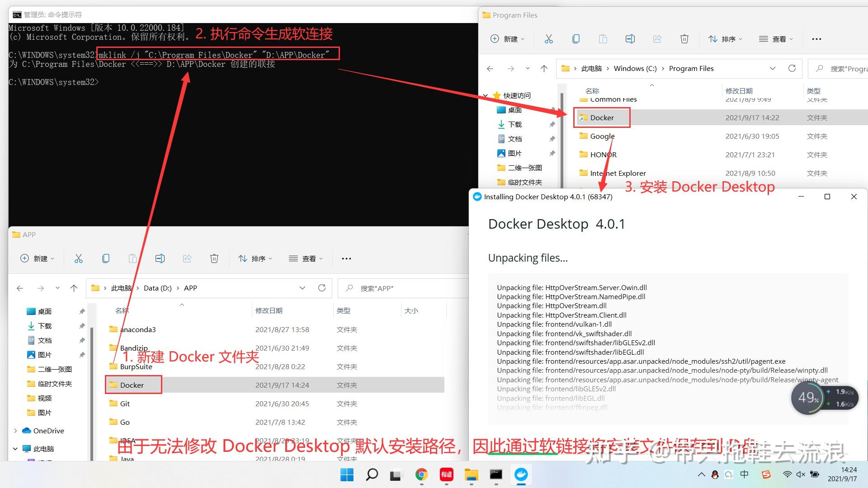This screenshot has width=868, height=488.
Task: Click the search box in APP window
Action: point(403,288)
